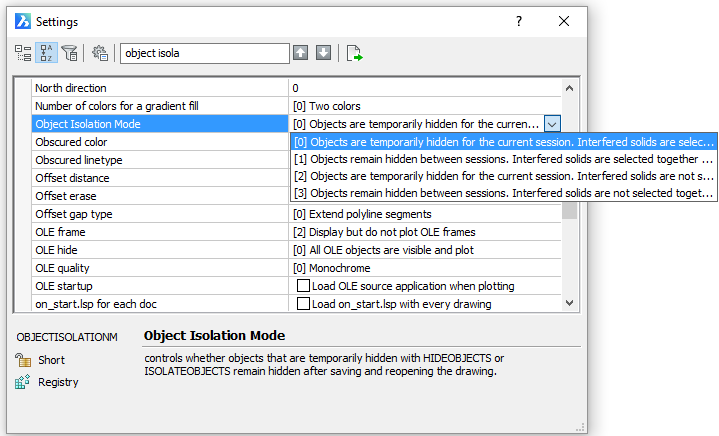This screenshot has height=436, width=719.
Task: Open settings configuration gear icon
Action: 100,53
